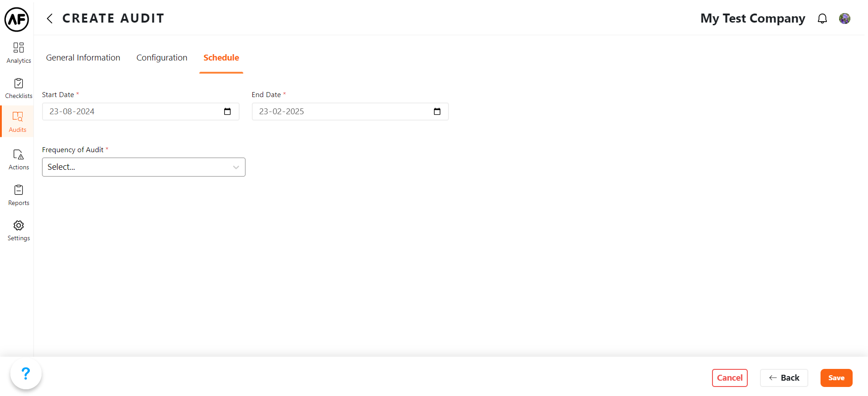This screenshot has width=868, height=396.
Task: Switch to the Configuration tab
Action: point(162,58)
